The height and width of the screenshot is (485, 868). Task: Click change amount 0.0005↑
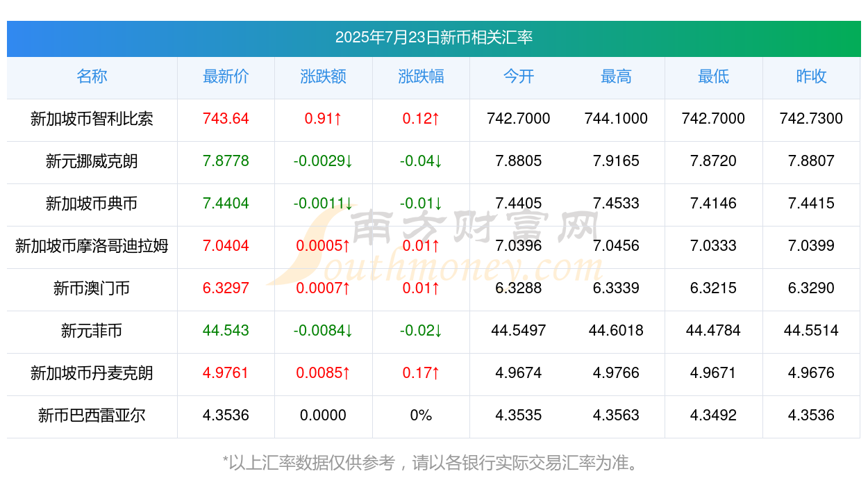coord(324,246)
